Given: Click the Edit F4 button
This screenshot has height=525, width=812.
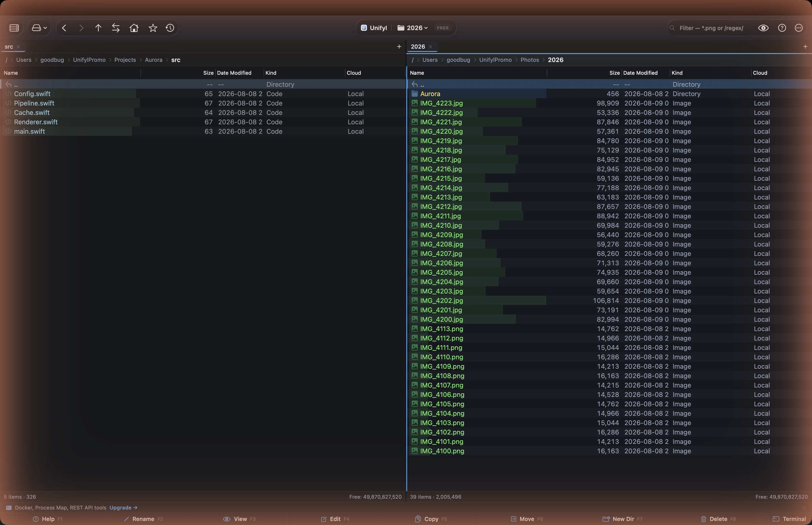Looking at the screenshot, I should coord(335,519).
